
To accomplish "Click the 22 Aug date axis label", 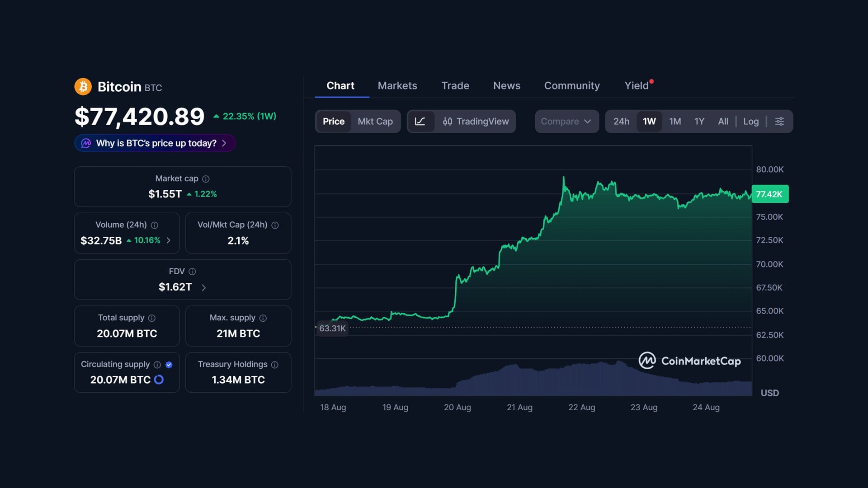I will [x=581, y=407].
